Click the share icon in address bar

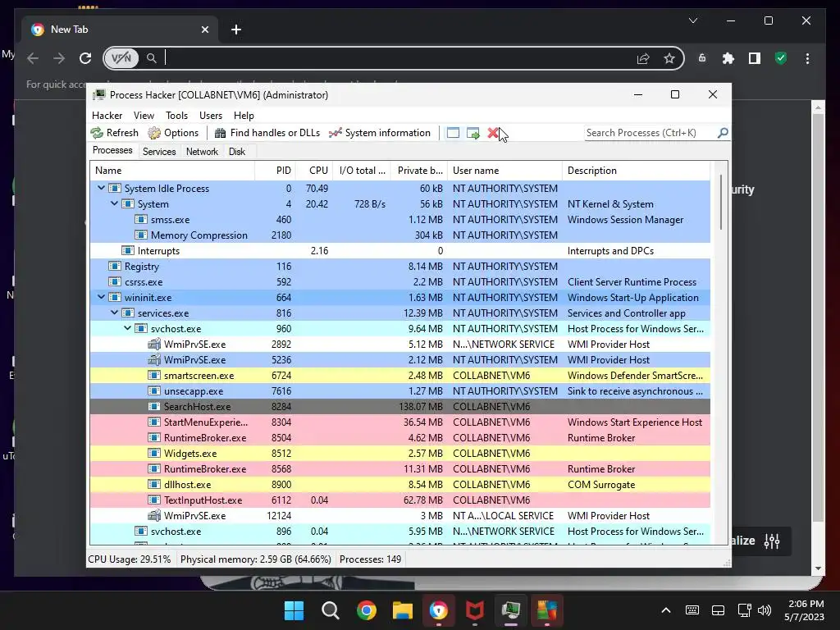point(643,58)
